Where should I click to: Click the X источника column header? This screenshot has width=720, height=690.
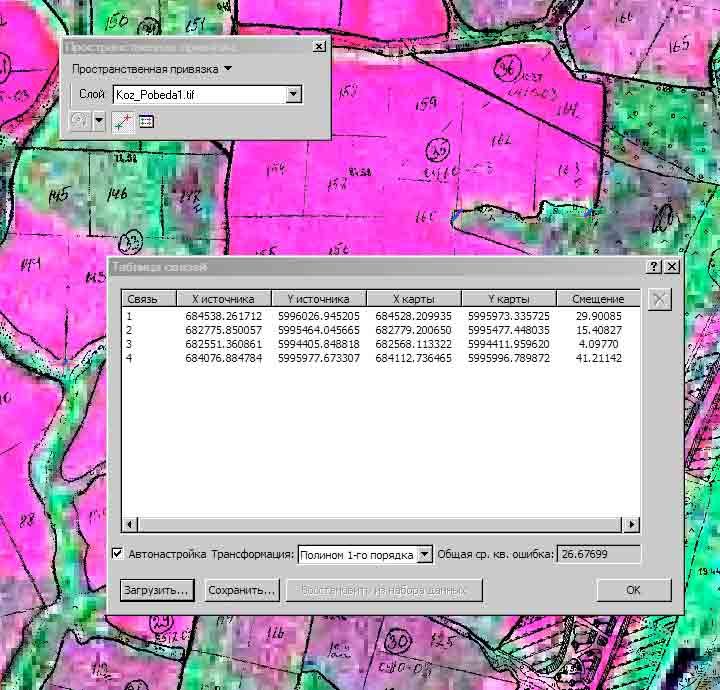(224, 299)
